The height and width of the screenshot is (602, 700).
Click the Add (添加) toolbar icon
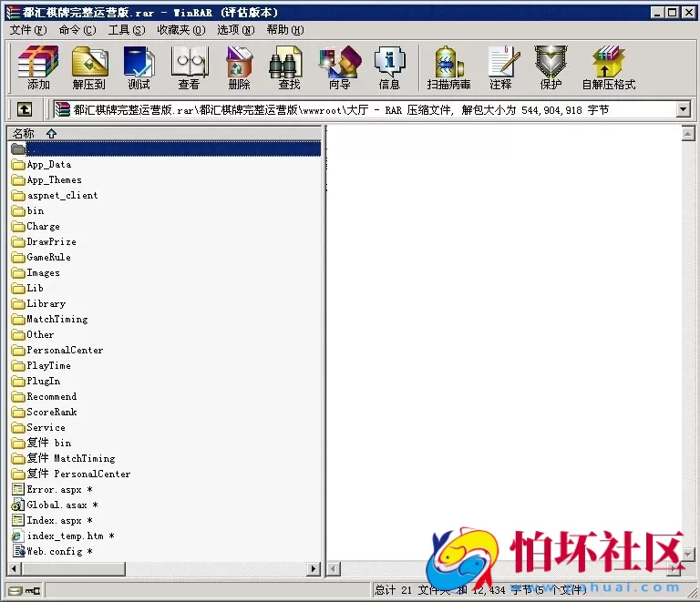click(x=38, y=67)
